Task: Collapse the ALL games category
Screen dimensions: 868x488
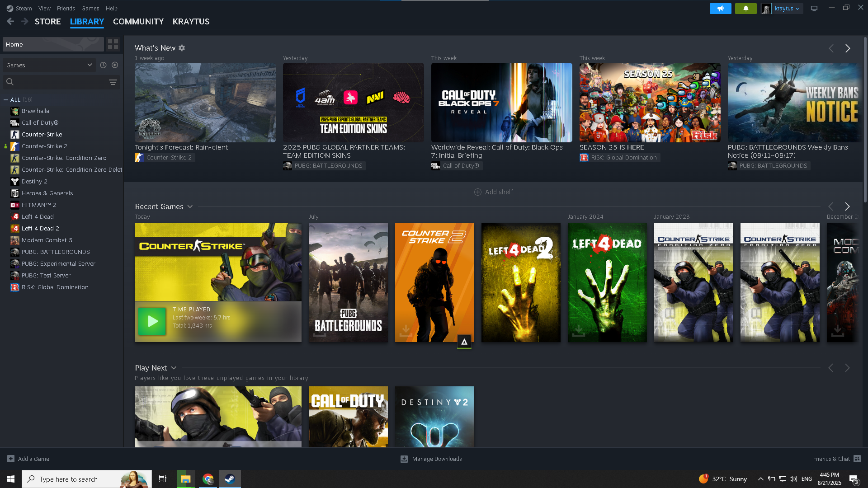Action: tap(6, 99)
